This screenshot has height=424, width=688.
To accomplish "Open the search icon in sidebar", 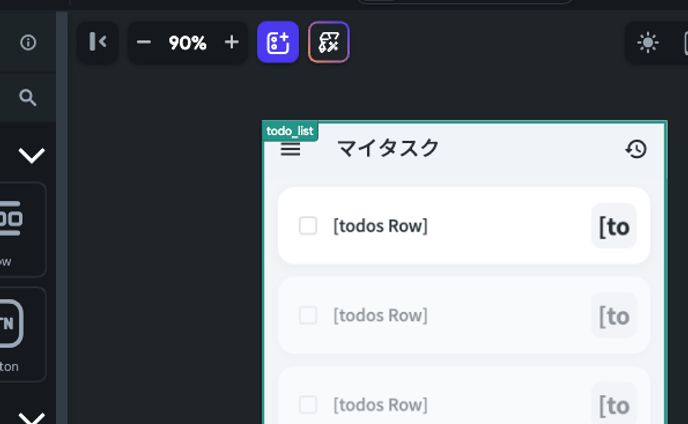I will [28, 97].
